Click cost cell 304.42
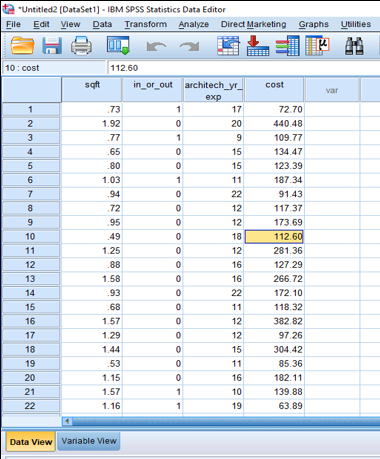The height and width of the screenshot is (459, 380). click(x=274, y=349)
